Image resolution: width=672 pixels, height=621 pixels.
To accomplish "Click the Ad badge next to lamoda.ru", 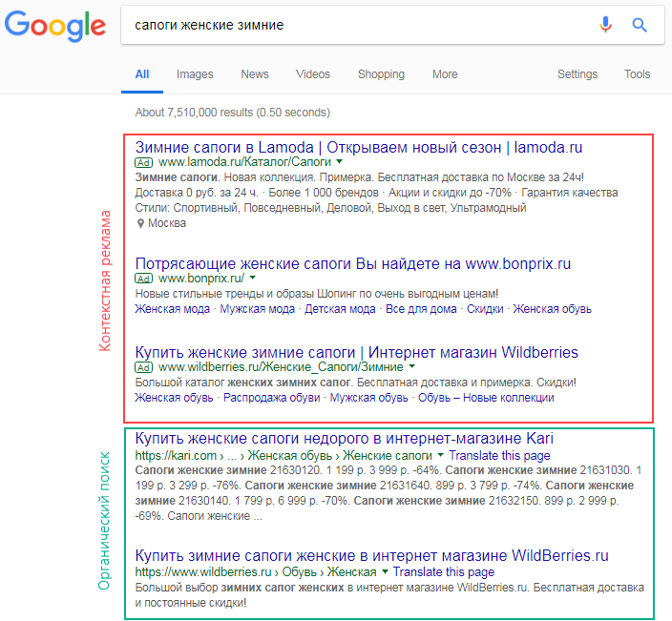I will click(x=144, y=163).
